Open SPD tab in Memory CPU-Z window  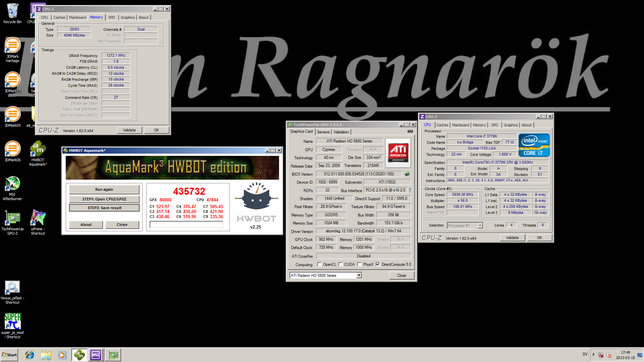pyautogui.click(x=111, y=17)
